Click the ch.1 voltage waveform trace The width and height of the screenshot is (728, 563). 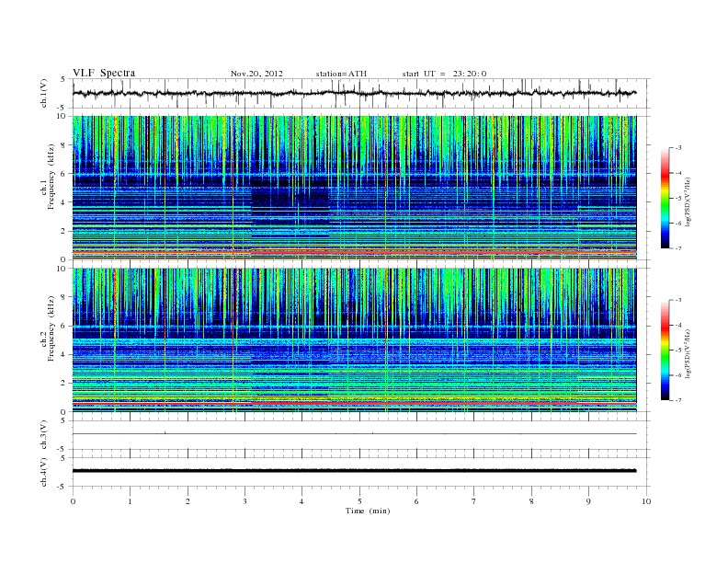(x=354, y=93)
